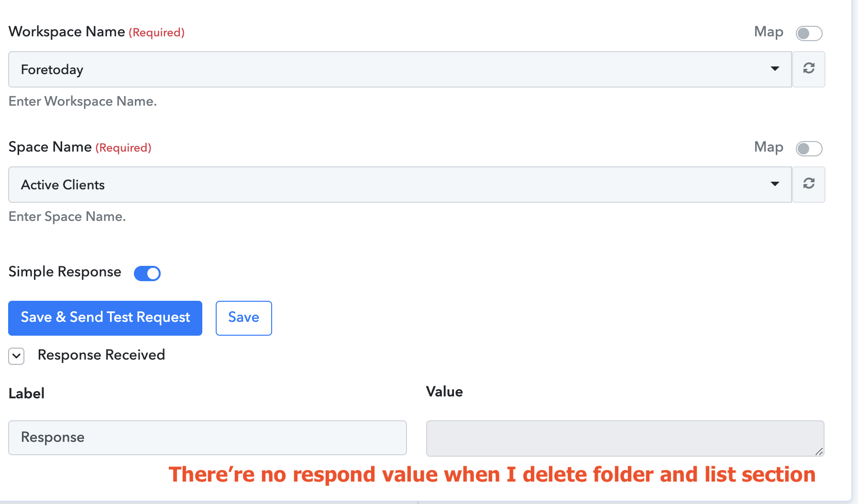Enable Map toggle for Workspace Name
Viewport: 858px width, 504px height.
pos(809,33)
